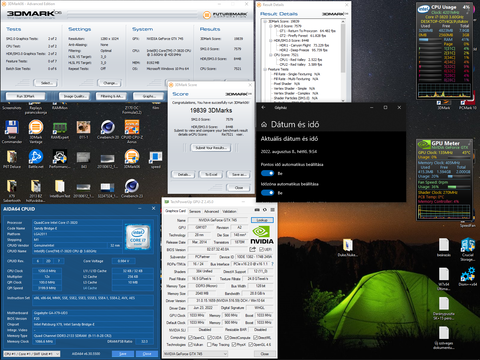Open GPU-Z graphics card selection dropdown
This screenshot has width=480, height=360.
(x=196, y=353)
